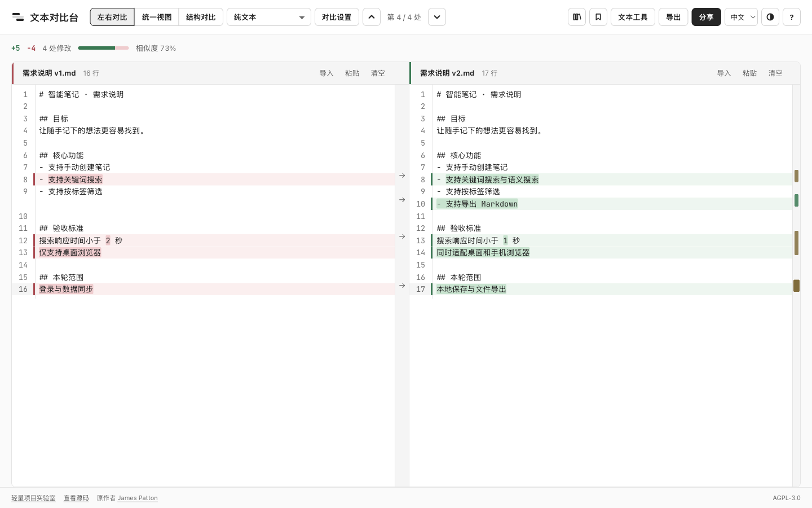Screen dimensions: 812x508
Task: Open 查看源码 footer link
Action: coord(76,498)
